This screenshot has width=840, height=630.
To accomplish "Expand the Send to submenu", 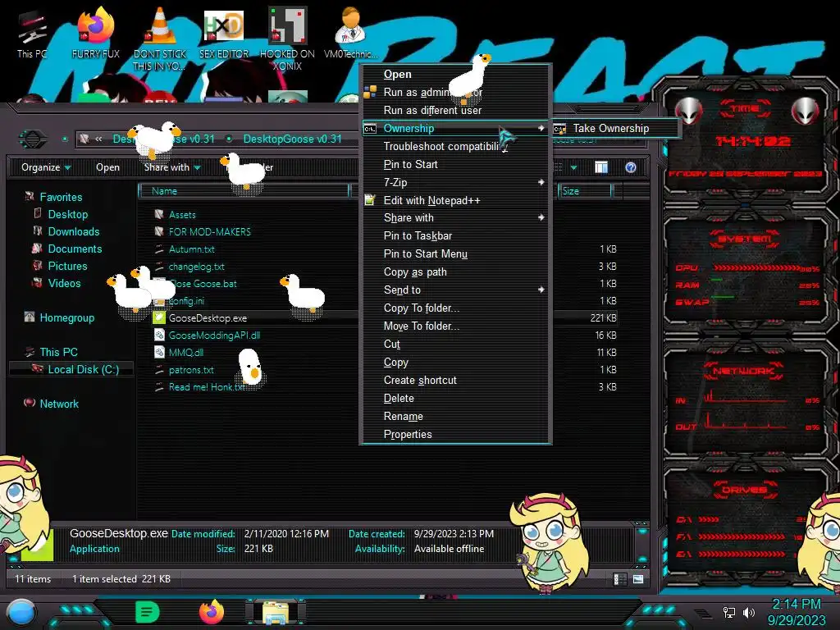I will coord(541,290).
